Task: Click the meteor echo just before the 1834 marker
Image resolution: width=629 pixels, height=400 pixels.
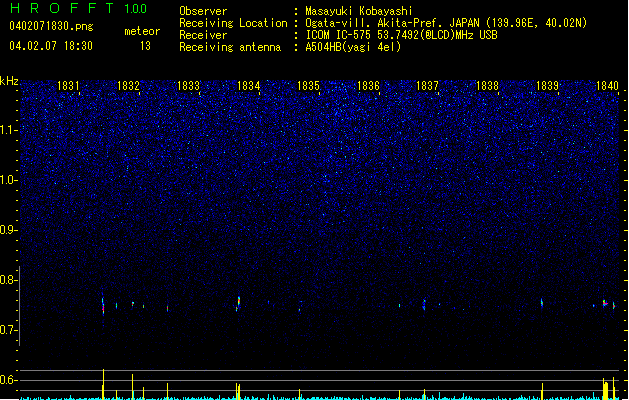Action: pyautogui.click(x=238, y=303)
